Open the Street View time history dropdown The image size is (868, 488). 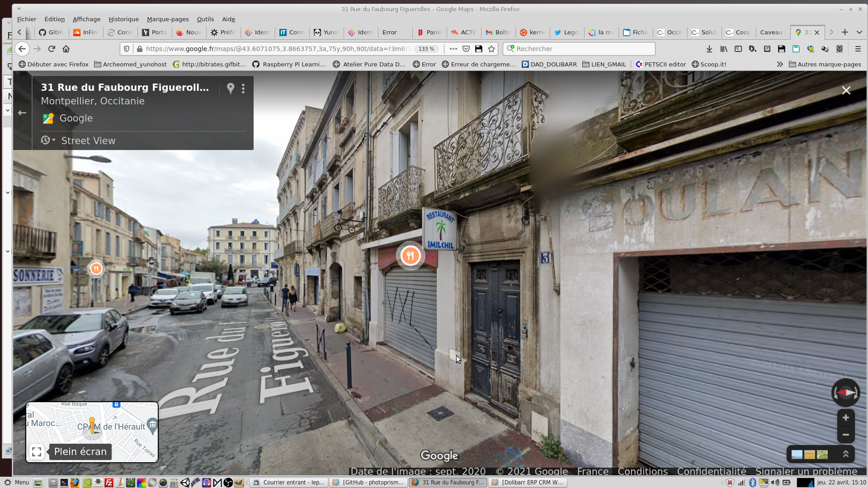coord(48,141)
